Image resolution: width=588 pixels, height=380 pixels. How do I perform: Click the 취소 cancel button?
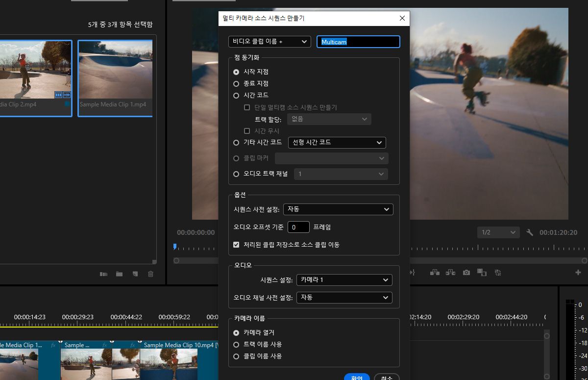click(386, 377)
